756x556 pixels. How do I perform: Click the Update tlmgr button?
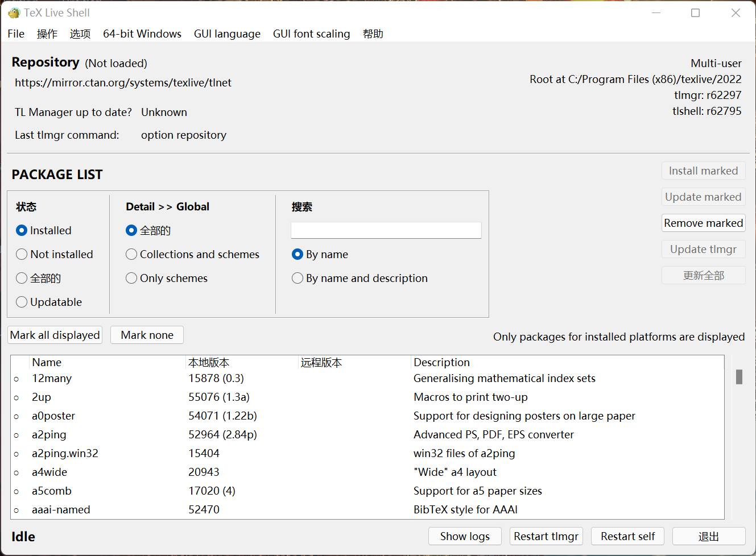coord(703,249)
